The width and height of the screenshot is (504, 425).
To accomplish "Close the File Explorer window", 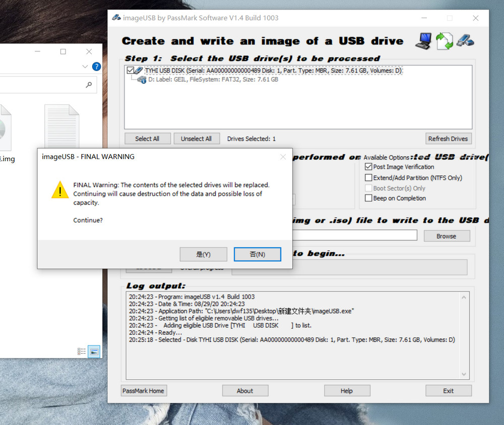I will click(x=89, y=51).
